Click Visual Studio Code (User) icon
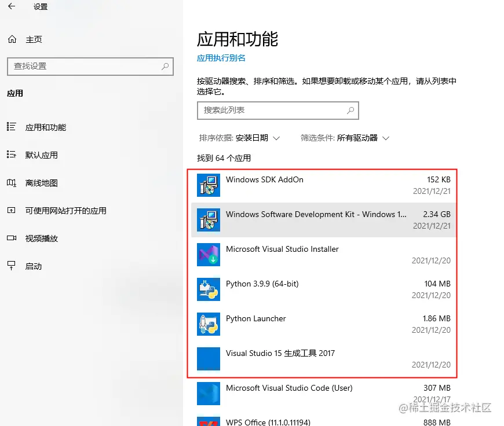 click(209, 393)
